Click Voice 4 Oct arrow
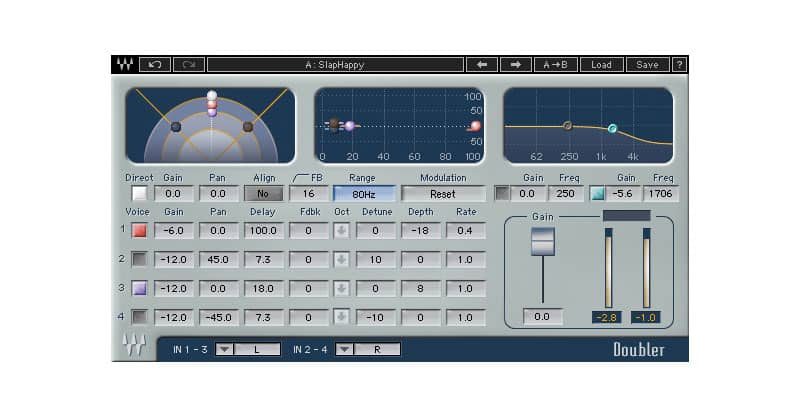800x417 pixels. click(341, 317)
